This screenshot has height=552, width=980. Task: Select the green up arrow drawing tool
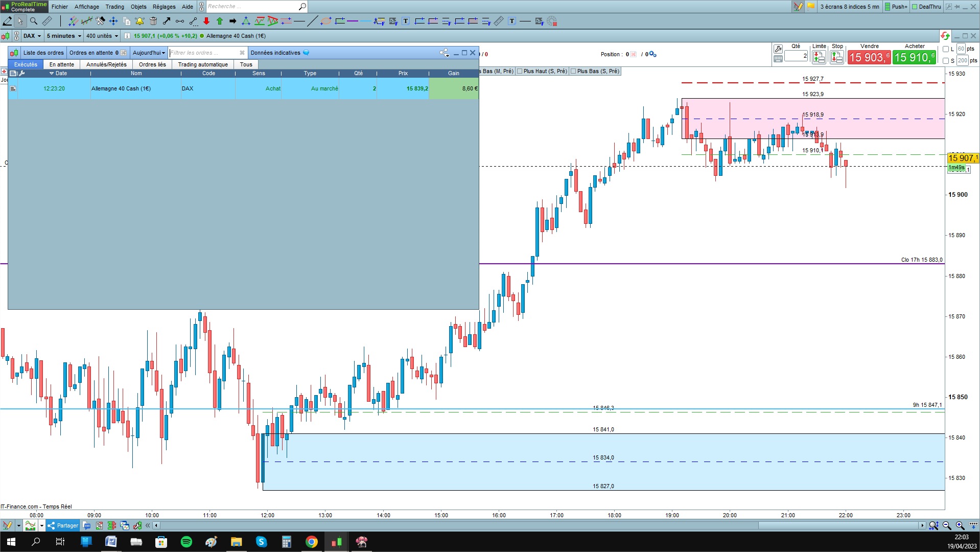click(x=220, y=21)
